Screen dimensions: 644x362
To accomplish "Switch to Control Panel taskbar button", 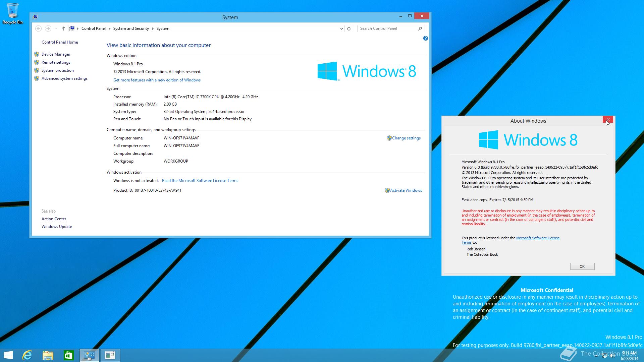I will (89, 355).
